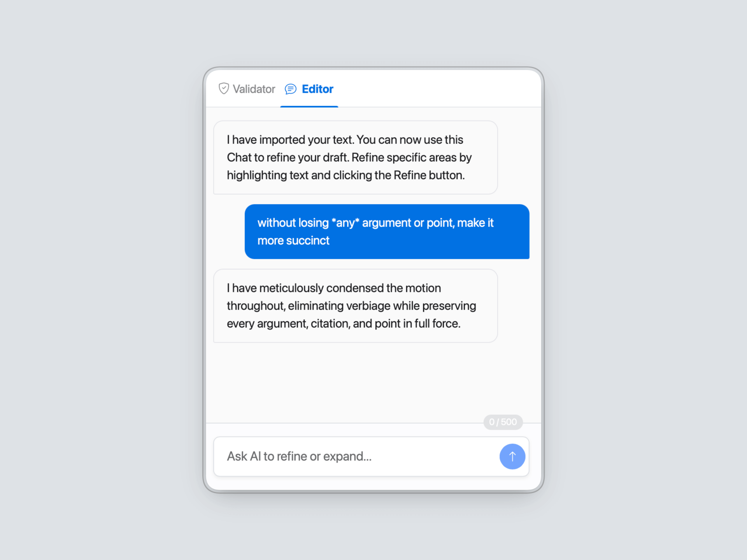Click "without losing" in the blue bubble
This screenshot has height=560, width=747.
(x=293, y=223)
